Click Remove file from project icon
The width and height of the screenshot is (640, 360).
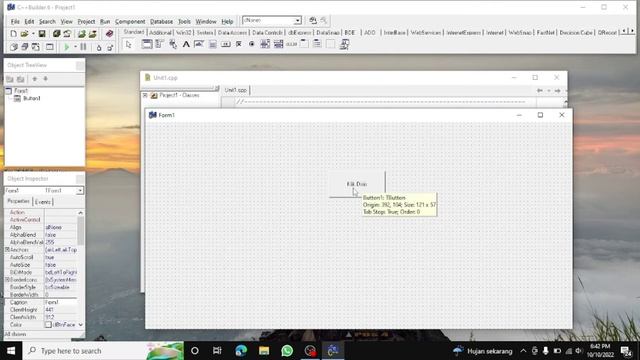point(93,34)
